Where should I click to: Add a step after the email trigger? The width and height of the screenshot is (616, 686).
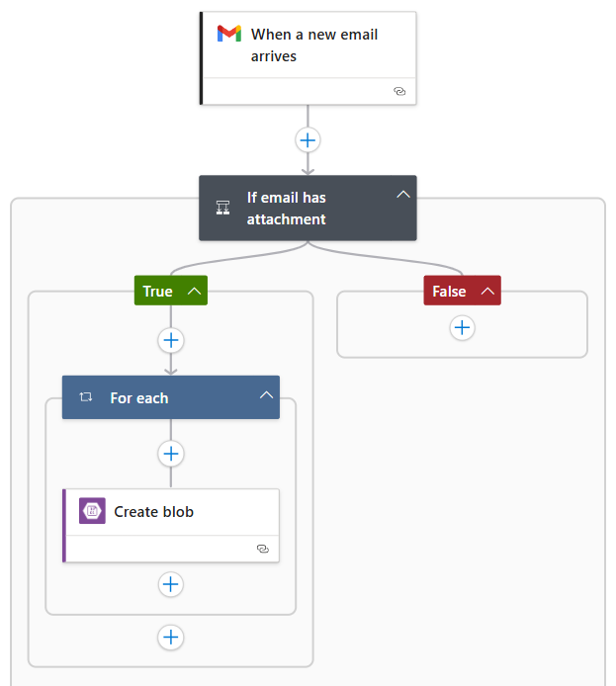[x=308, y=140]
